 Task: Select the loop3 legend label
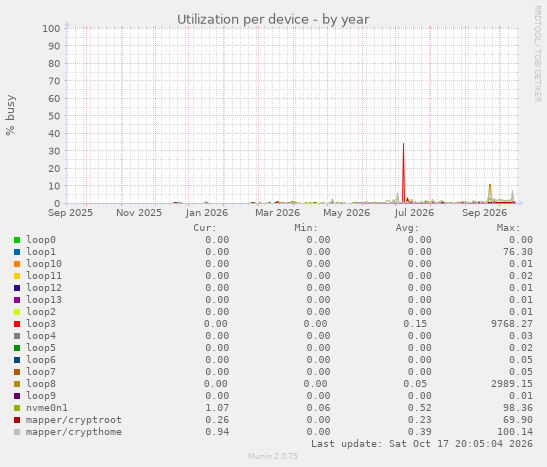pyautogui.click(x=41, y=324)
